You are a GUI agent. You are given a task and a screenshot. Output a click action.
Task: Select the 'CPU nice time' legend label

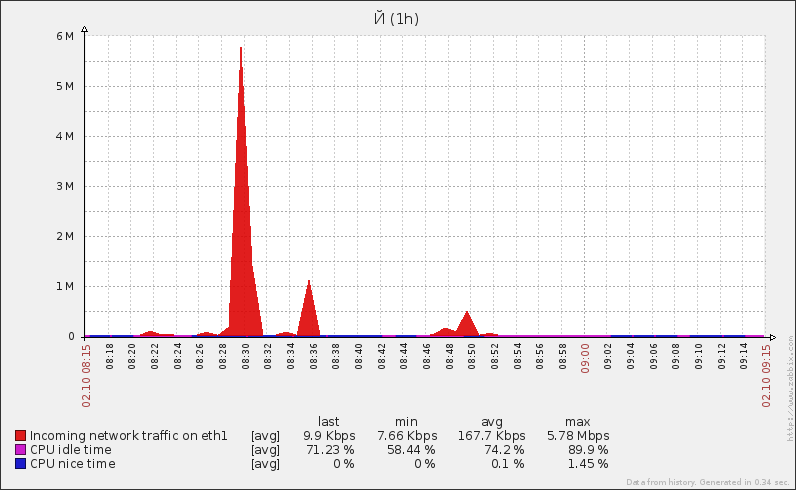click(x=73, y=464)
